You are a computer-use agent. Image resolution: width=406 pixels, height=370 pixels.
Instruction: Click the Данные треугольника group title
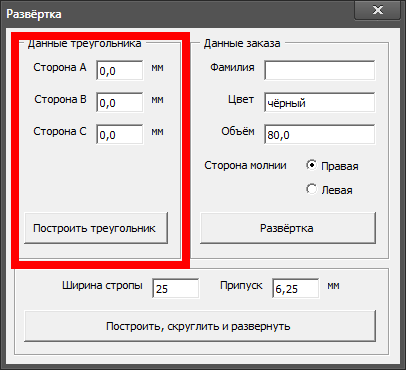pos(84,43)
